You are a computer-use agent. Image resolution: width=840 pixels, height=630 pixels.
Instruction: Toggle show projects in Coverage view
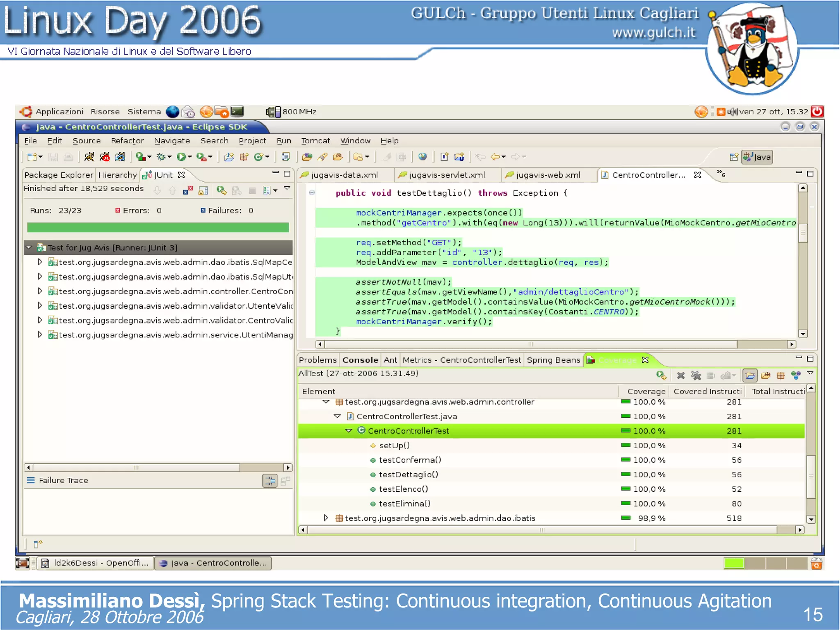point(750,376)
